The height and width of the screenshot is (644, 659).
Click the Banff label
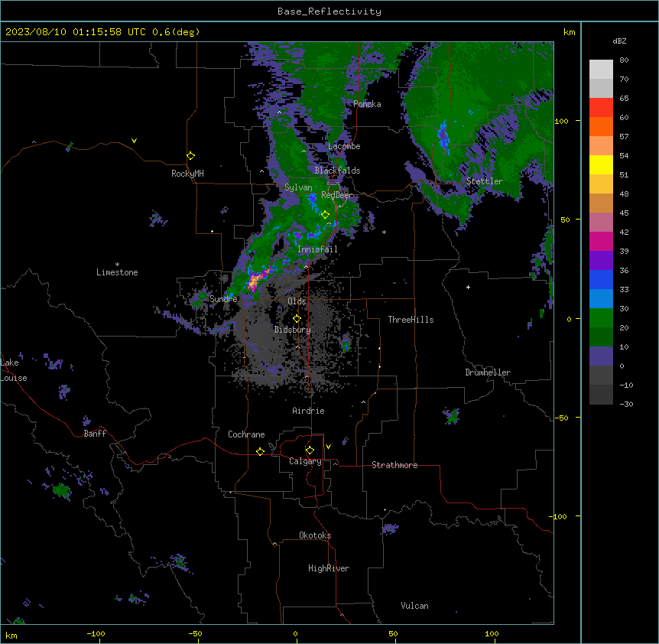95,434
